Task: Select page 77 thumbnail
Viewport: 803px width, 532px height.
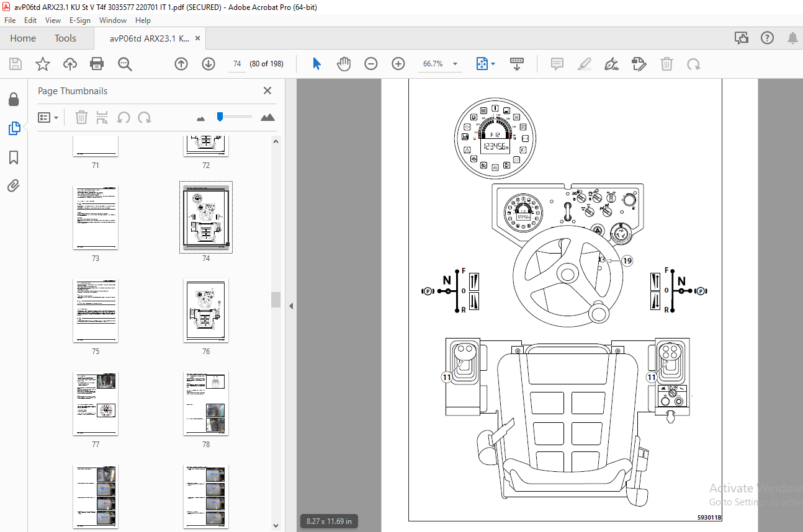Action: [x=96, y=404]
